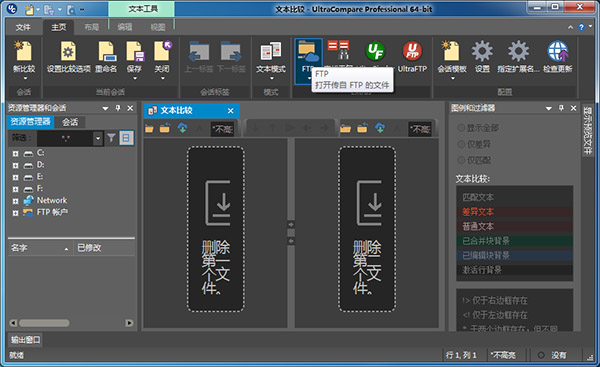
Task: Open the 保存 dropdown arrow
Action: coord(135,78)
